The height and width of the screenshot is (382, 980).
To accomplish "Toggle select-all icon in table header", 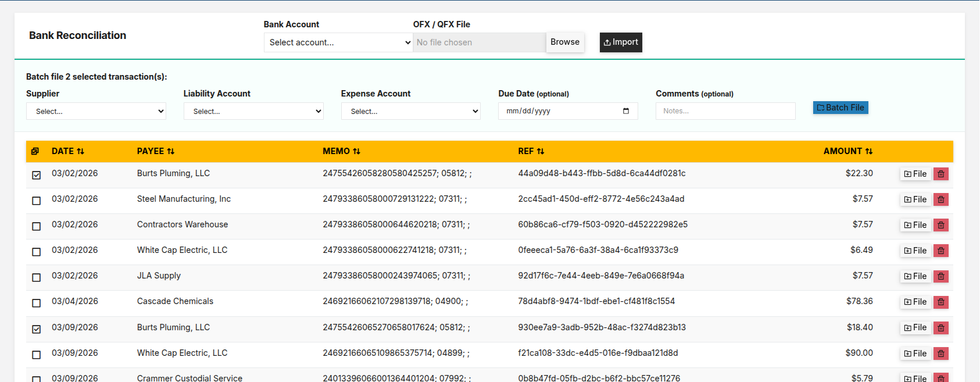I will point(35,151).
